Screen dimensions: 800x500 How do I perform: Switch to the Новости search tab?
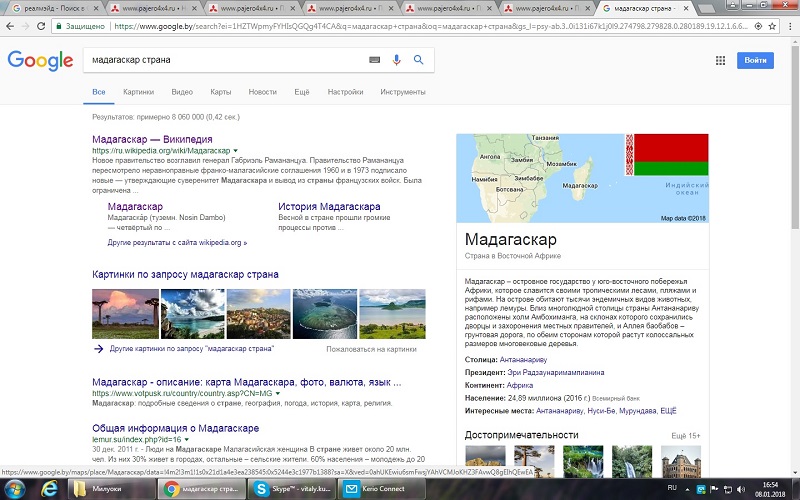tap(262, 92)
